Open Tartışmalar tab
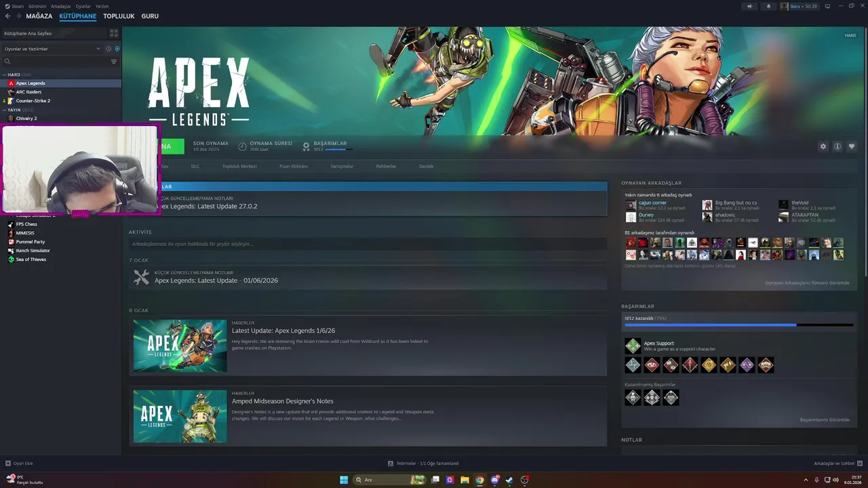868x488 pixels. coord(342,166)
